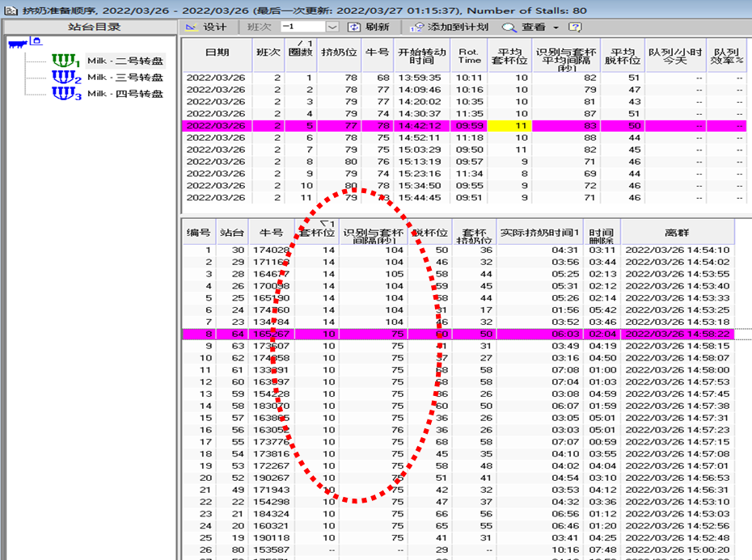This screenshot has height=560, width=752.
Task: Select the blue milking parlor 3 icon
Action: pyautogui.click(x=66, y=94)
